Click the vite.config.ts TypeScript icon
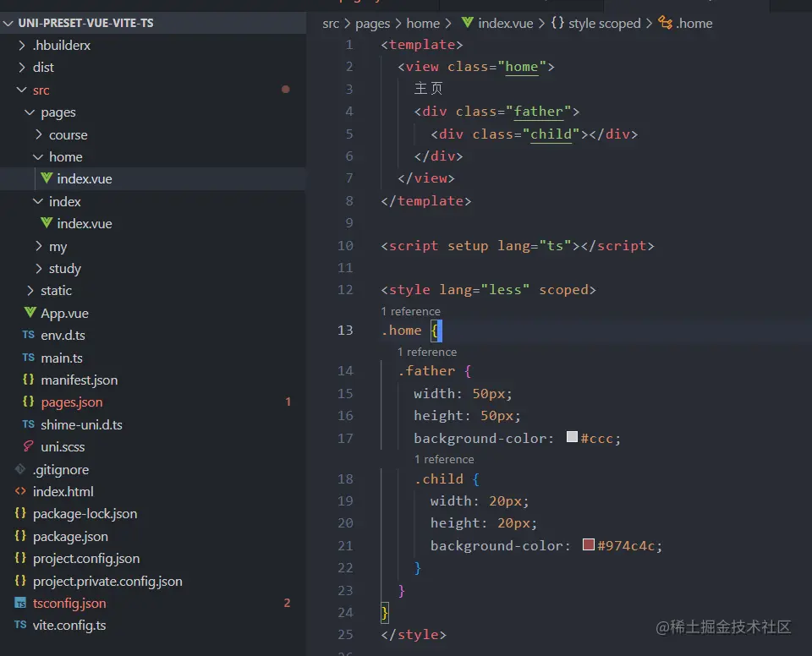 tap(20, 625)
